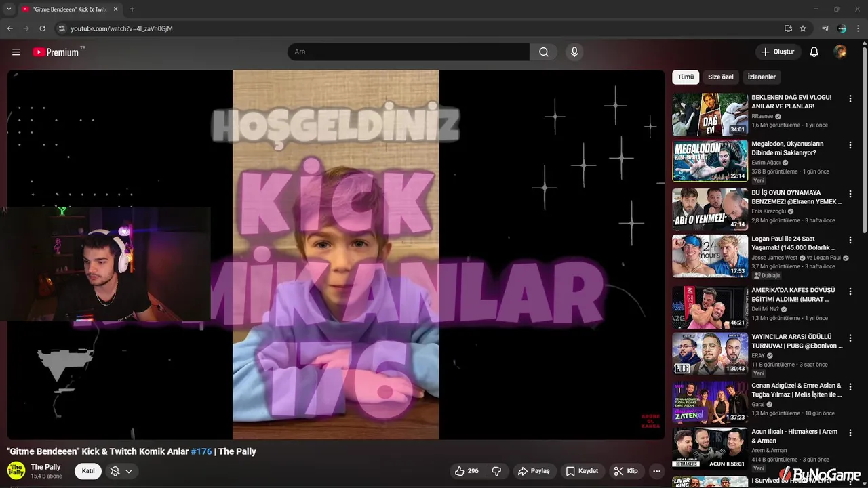View site information icon in address bar

[62, 28]
